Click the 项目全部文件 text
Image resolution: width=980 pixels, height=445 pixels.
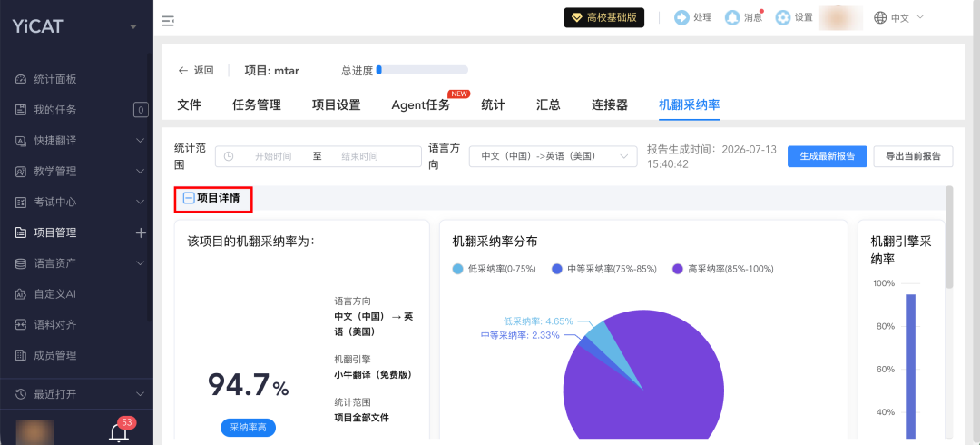pyautogui.click(x=362, y=418)
